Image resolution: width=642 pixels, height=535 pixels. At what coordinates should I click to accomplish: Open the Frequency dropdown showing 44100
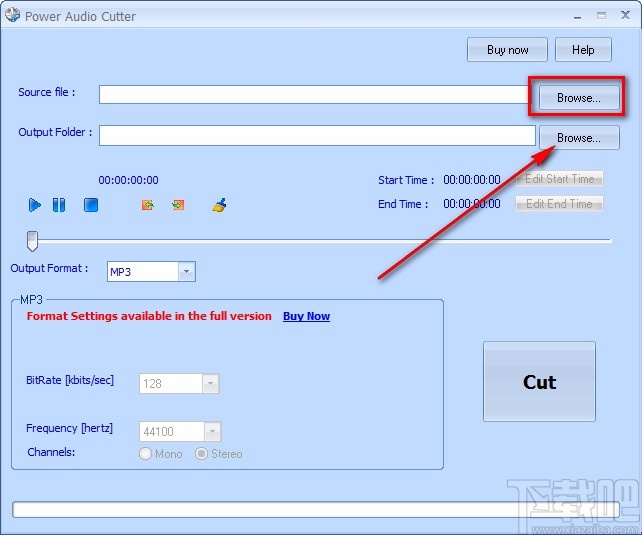coord(212,431)
